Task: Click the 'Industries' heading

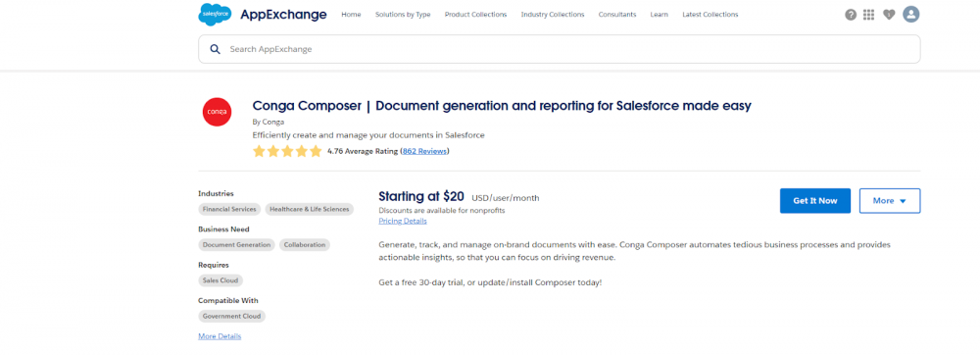Action: [216, 194]
